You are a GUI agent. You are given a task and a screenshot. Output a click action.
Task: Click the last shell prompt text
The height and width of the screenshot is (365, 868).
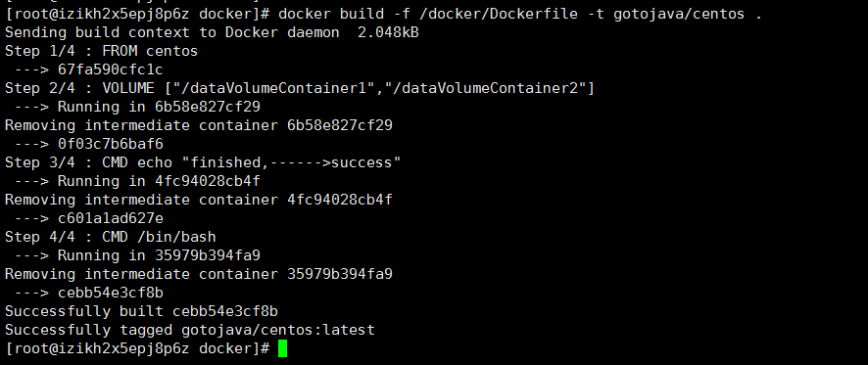pyautogui.click(x=137, y=348)
